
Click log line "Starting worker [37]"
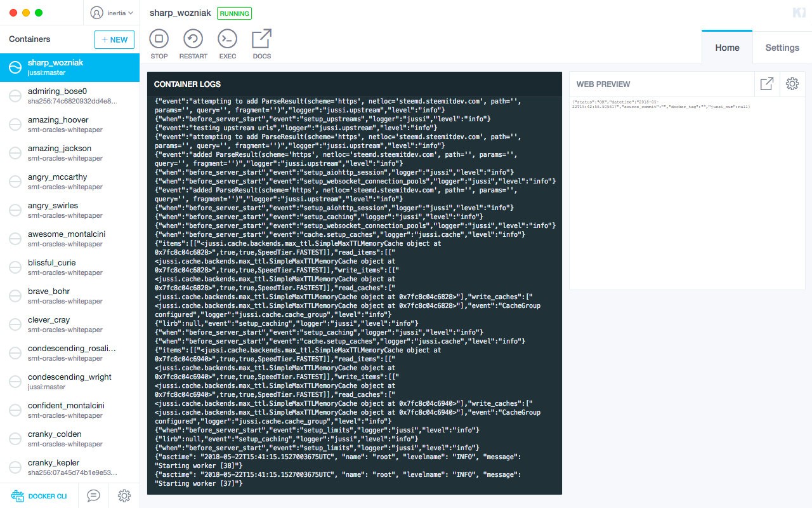click(199, 483)
